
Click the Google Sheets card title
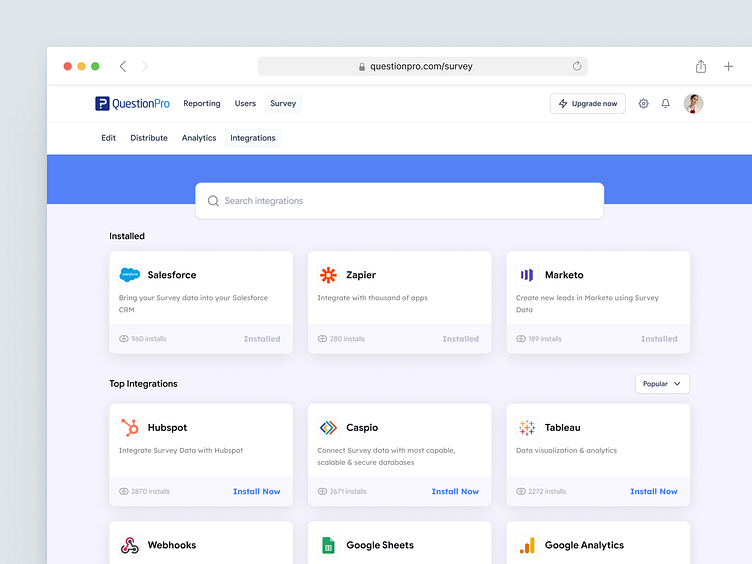[380, 545]
